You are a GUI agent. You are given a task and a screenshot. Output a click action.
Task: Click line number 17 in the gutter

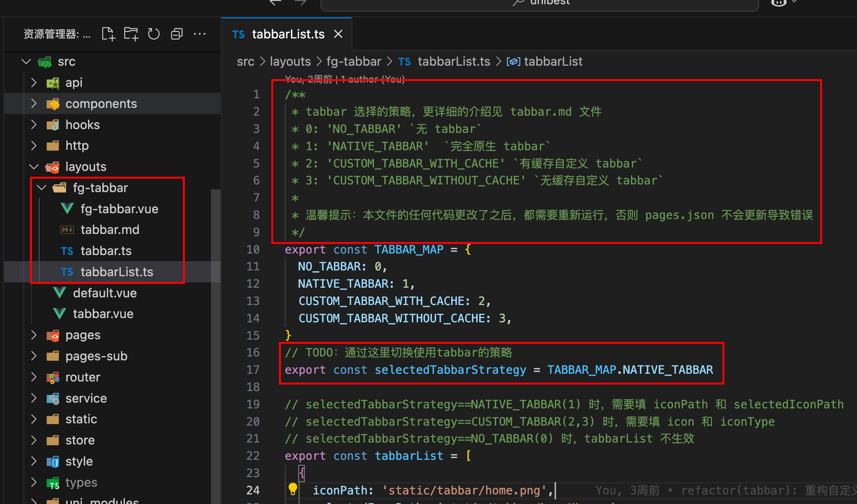pos(253,370)
